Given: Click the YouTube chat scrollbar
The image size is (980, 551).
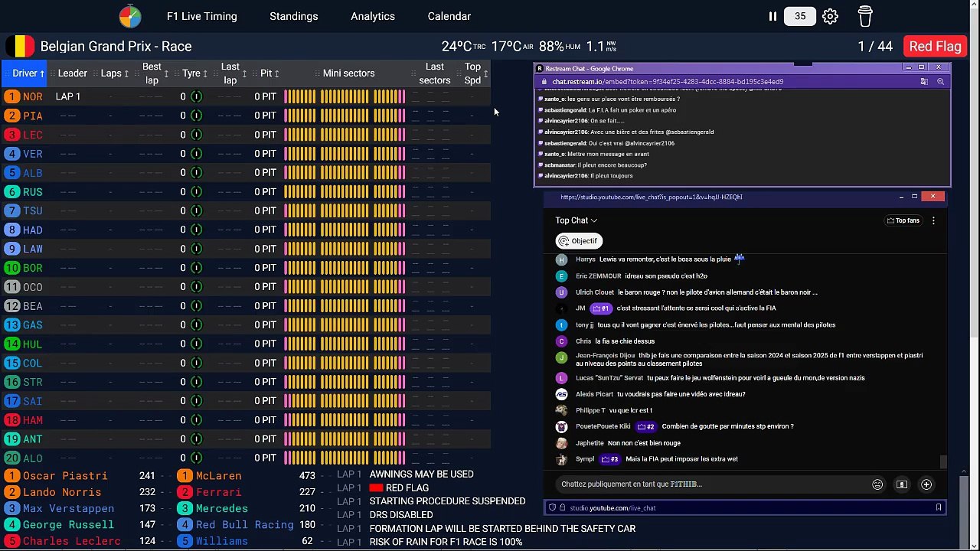Looking at the screenshot, I should 943,462.
